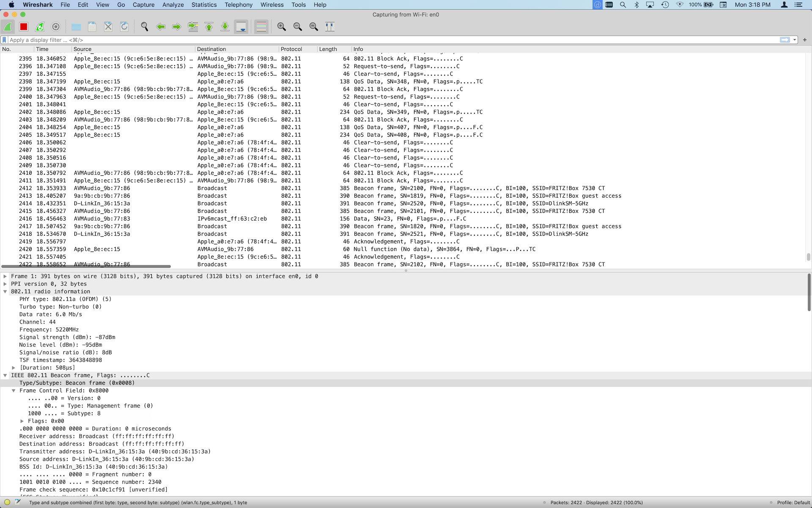Click the display filter input field
The height and width of the screenshot is (508, 812).
click(381, 40)
